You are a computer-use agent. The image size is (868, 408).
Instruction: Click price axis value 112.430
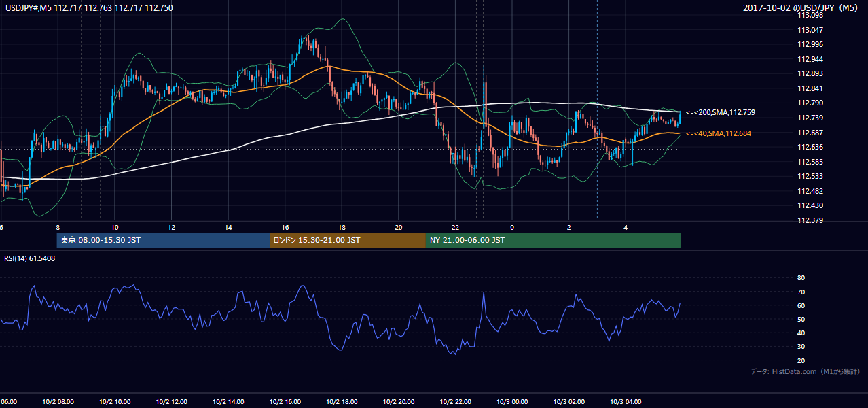click(x=810, y=205)
